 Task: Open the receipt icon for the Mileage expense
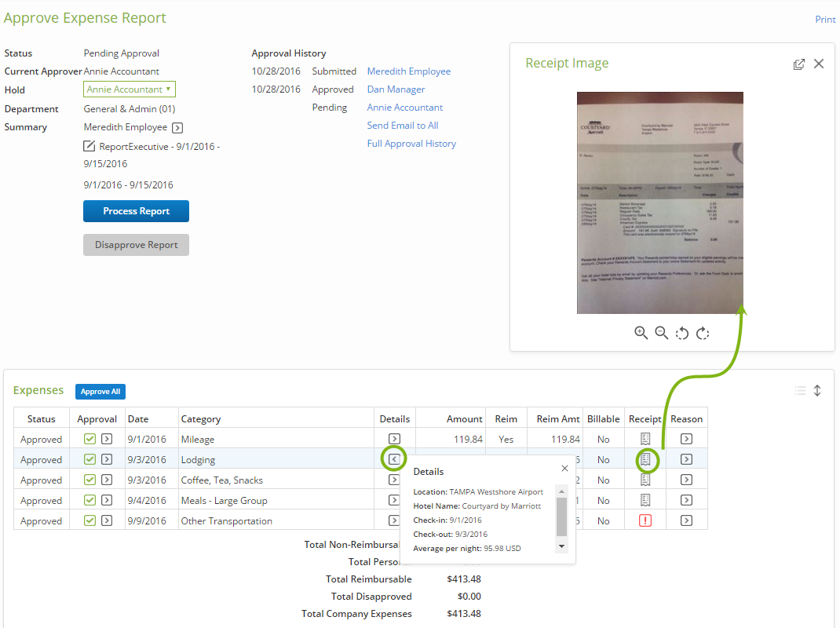[x=645, y=439]
